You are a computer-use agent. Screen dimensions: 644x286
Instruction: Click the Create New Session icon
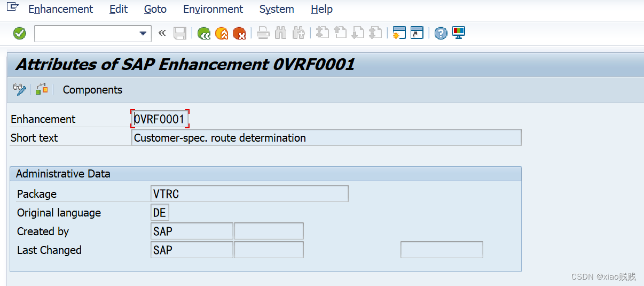[x=399, y=33]
